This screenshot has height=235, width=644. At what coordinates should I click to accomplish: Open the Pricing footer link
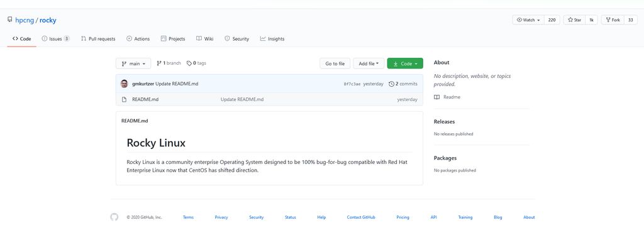coord(402,217)
